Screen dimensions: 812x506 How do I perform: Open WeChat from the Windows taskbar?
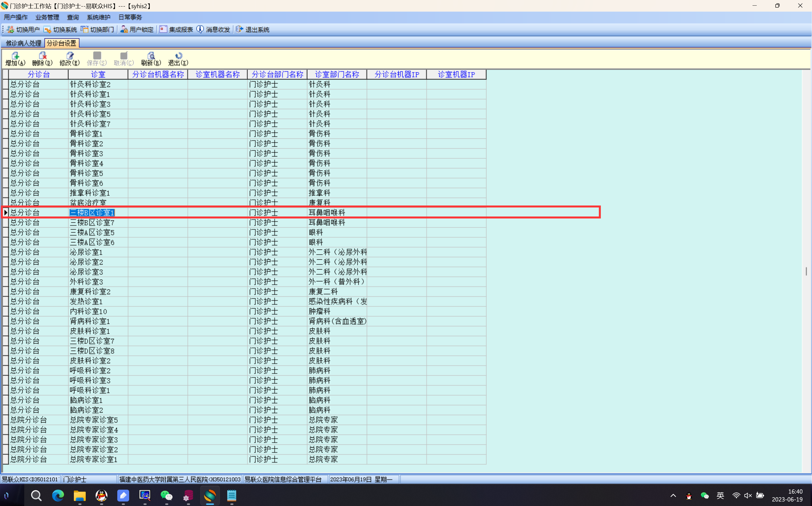point(166,496)
